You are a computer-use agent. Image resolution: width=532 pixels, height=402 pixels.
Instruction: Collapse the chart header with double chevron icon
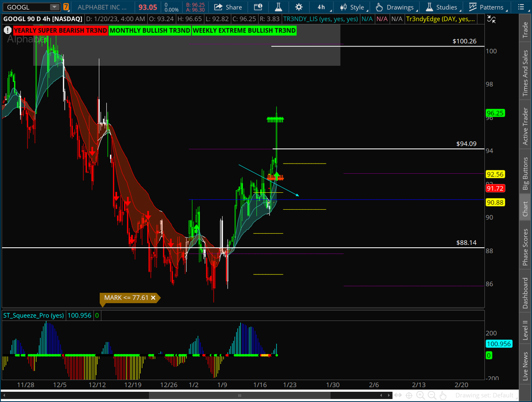491,19
